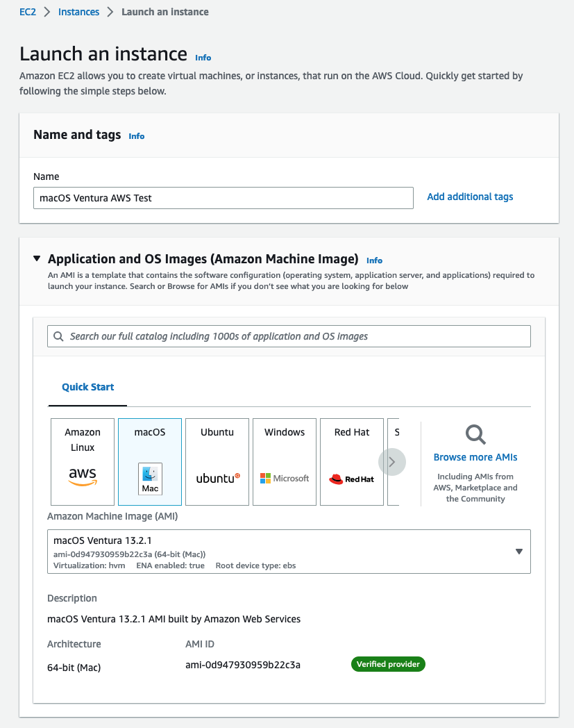The width and height of the screenshot is (574, 728).
Task: Click the Verified provider badge
Action: pos(388,664)
